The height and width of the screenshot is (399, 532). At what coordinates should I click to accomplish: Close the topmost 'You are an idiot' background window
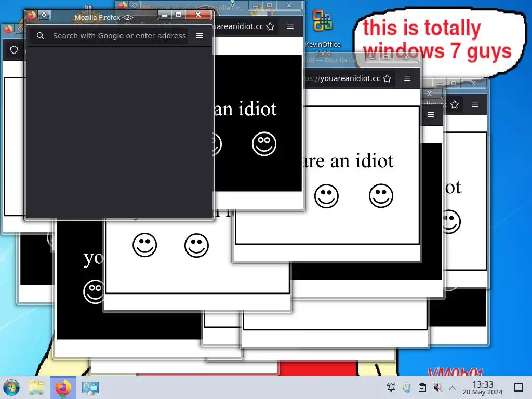point(289,5)
